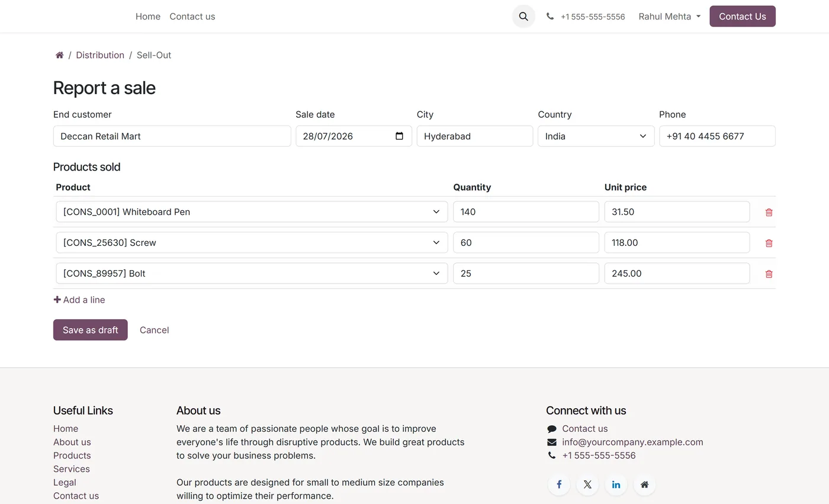The image size is (829, 504).
Task: Click quantity field showing 60
Action: coord(526,243)
